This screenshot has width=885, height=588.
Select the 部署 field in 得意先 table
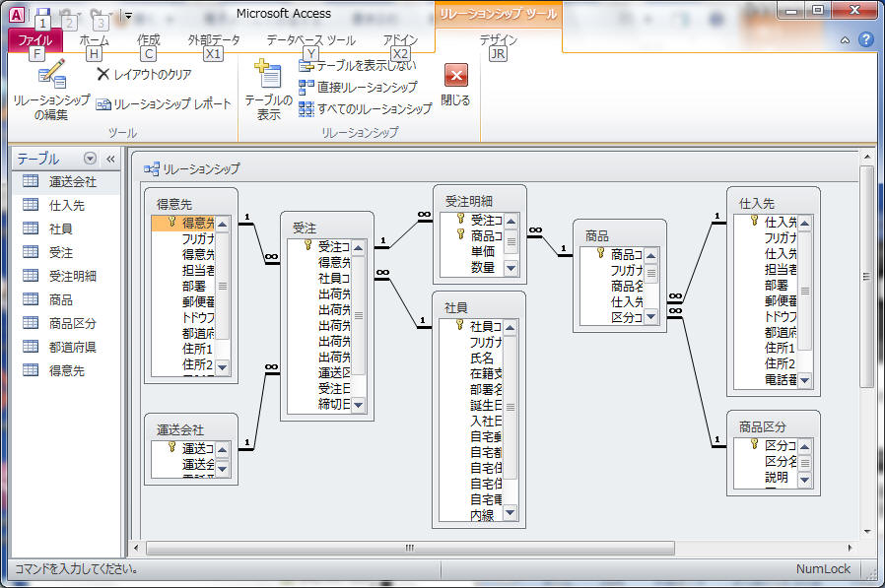tap(193, 286)
